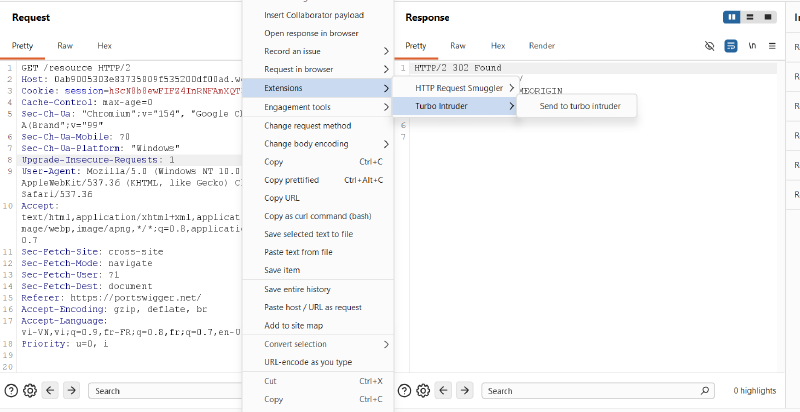The width and height of the screenshot is (800, 412).
Task: Choose Open response in browser
Action: 318,34
